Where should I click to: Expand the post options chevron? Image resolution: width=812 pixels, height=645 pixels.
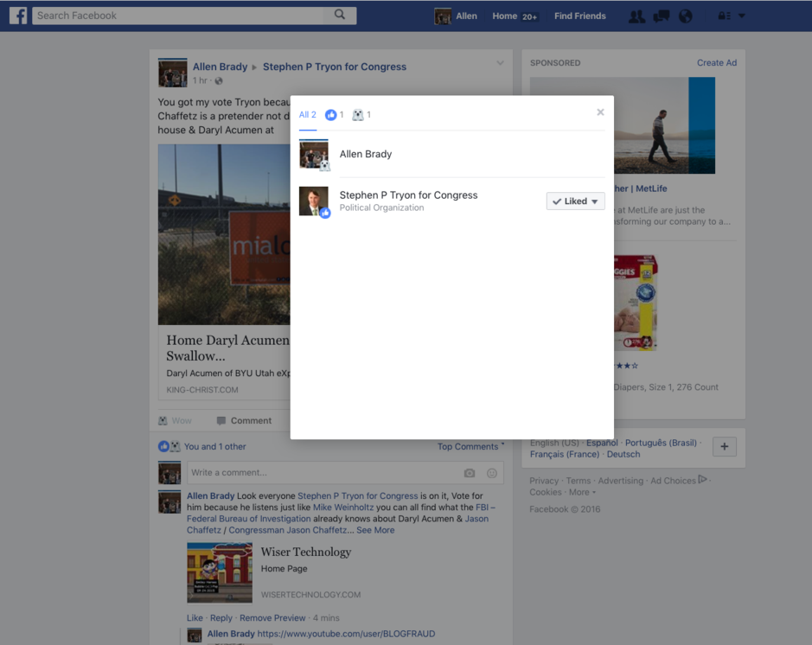(x=500, y=63)
